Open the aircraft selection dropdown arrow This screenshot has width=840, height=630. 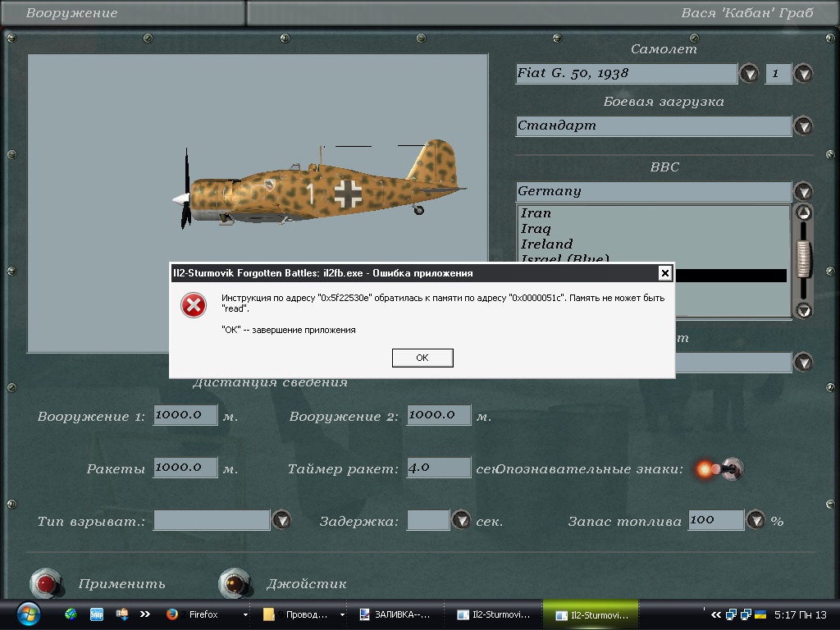coord(749,73)
